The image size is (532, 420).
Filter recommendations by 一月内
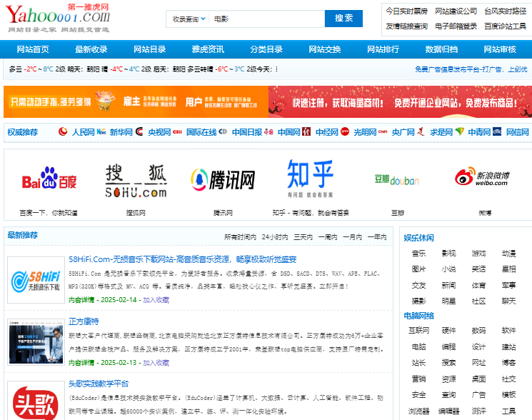click(353, 237)
